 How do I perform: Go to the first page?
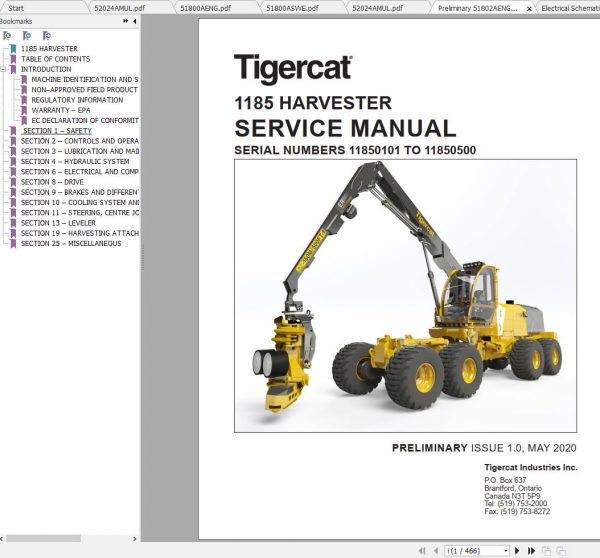pos(422,551)
